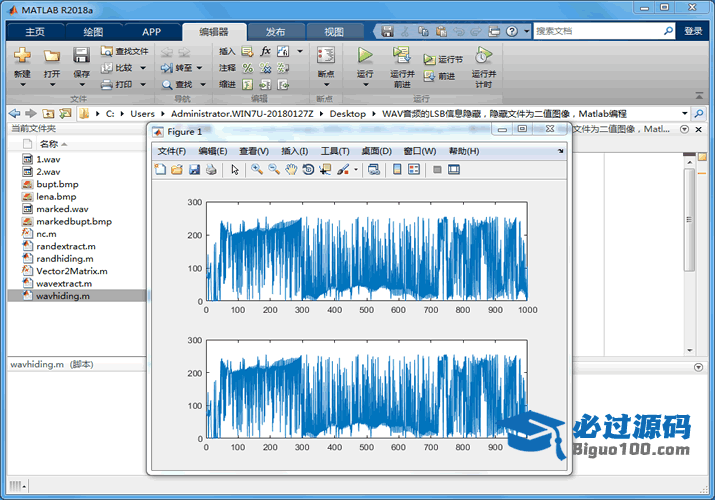This screenshot has width=715, height=500.
Task: Click the Advance (前进) button in ribbon
Action: click(x=440, y=76)
